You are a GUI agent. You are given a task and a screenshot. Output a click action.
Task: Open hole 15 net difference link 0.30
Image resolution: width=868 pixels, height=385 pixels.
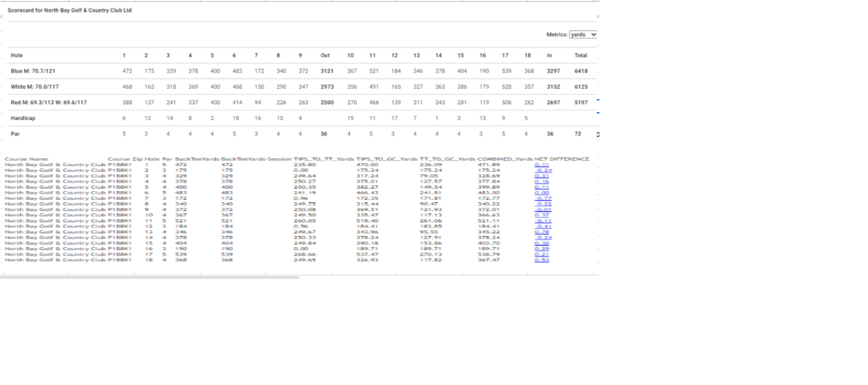coord(542,242)
